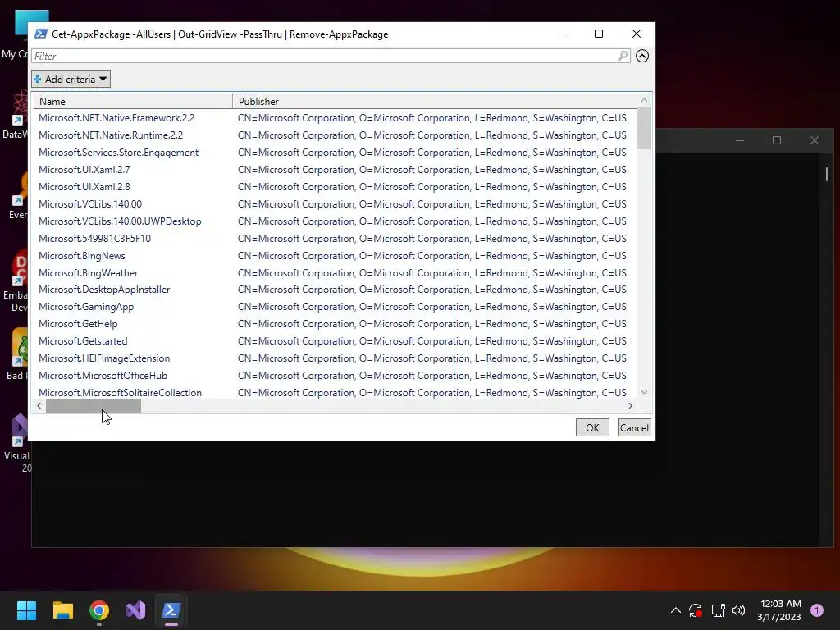Select Microsoft.NET.Native.Framework.2.2 row
840x630 pixels.
335,118
